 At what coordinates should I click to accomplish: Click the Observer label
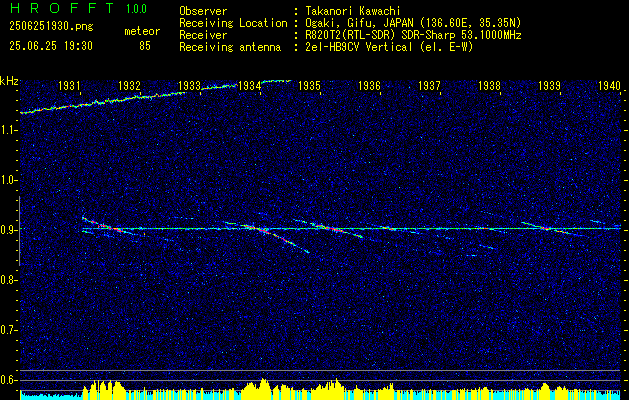point(203,11)
